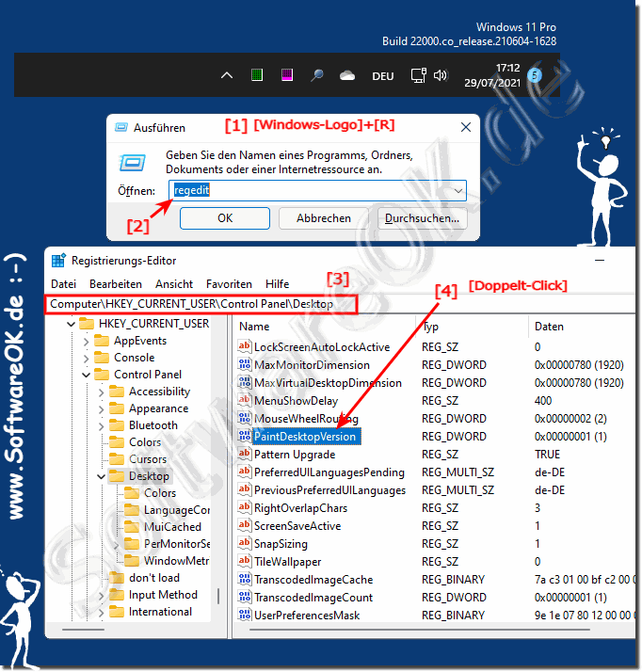Select the MuiCached key

(172, 527)
